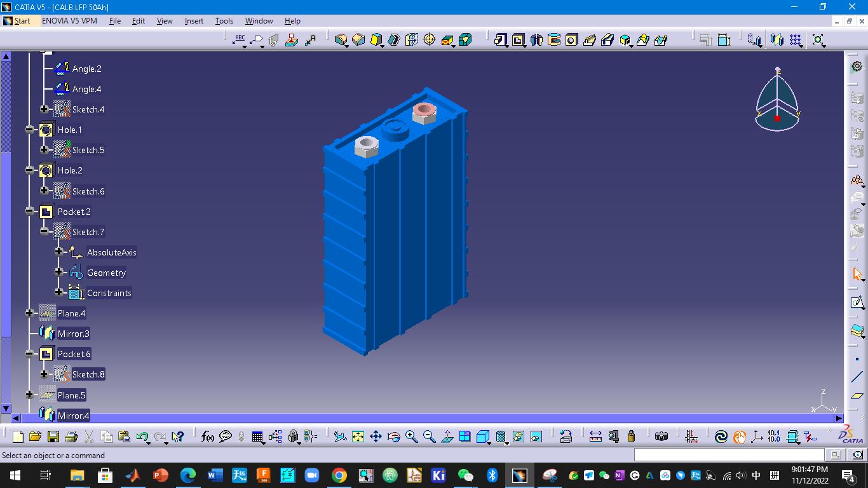Screen dimensions: 868x488
Task: Select Pocket.6 in the specification tree
Action: (x=74, y=354)
